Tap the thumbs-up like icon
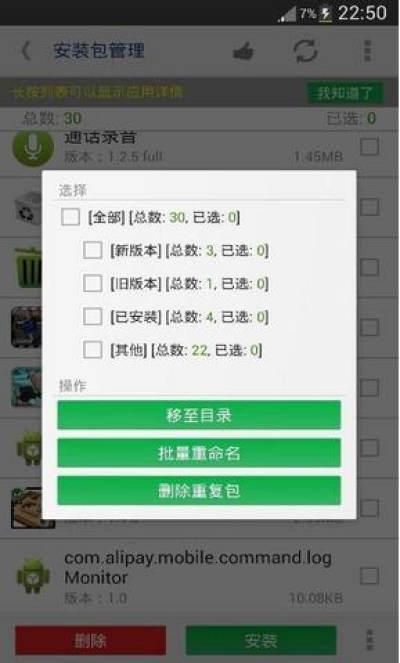Image resolution: width=400 pixels, height=663 pixels. coord(243,52)
